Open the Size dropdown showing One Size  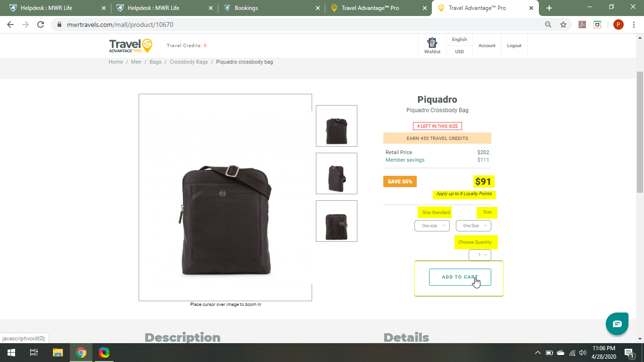tap(473, 226)
